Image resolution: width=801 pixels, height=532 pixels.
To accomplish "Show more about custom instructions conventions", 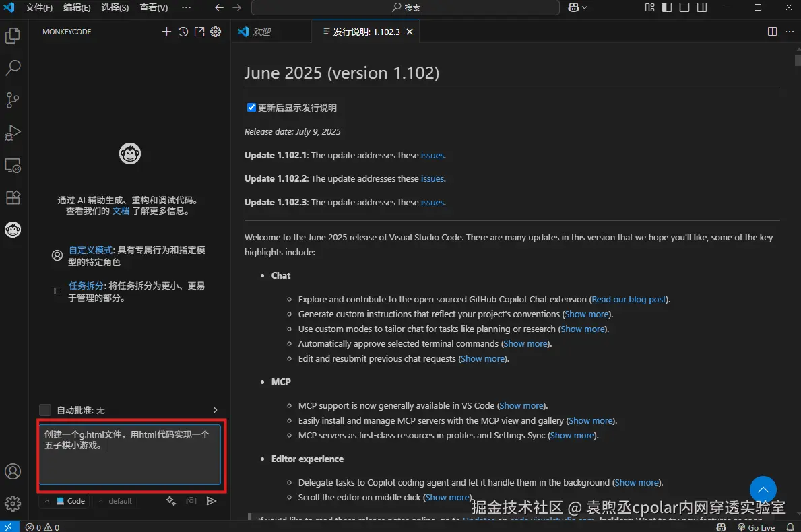I will coord(587,314).
